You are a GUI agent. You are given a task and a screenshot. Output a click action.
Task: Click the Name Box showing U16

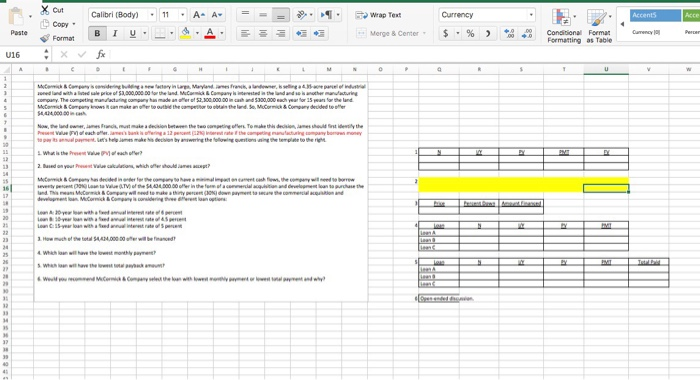point(21,55)
